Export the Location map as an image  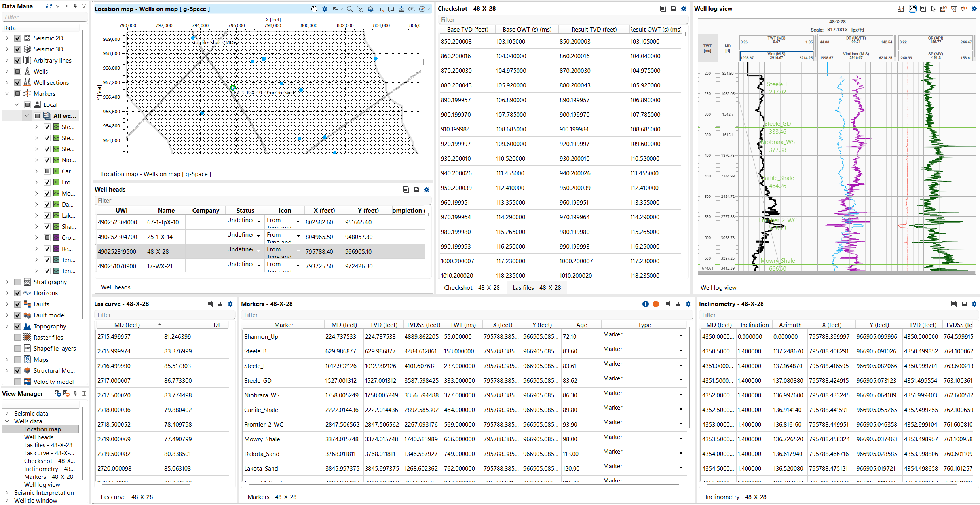[x=401, y=9]
